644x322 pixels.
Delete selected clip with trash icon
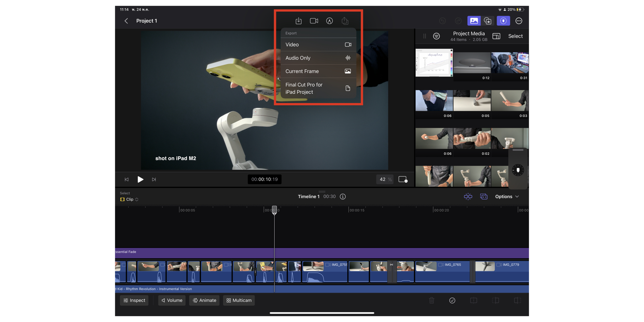(x=432, y=300)
